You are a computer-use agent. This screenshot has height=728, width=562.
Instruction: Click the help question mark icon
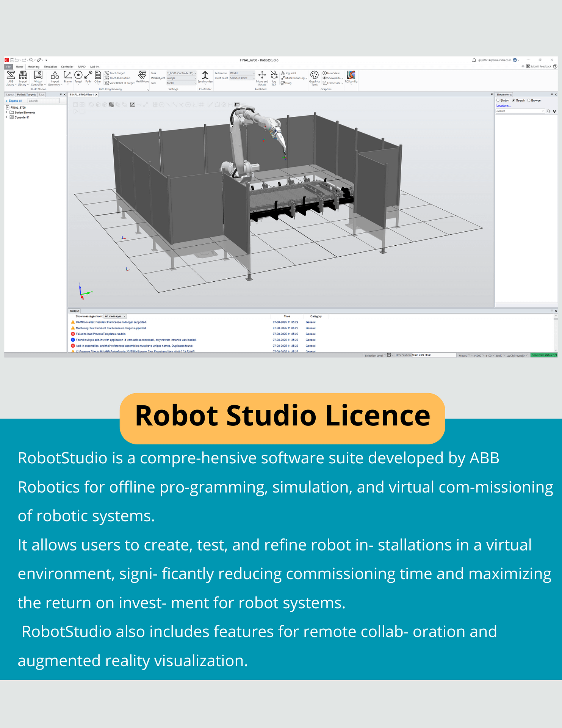(x=555, y=66)
